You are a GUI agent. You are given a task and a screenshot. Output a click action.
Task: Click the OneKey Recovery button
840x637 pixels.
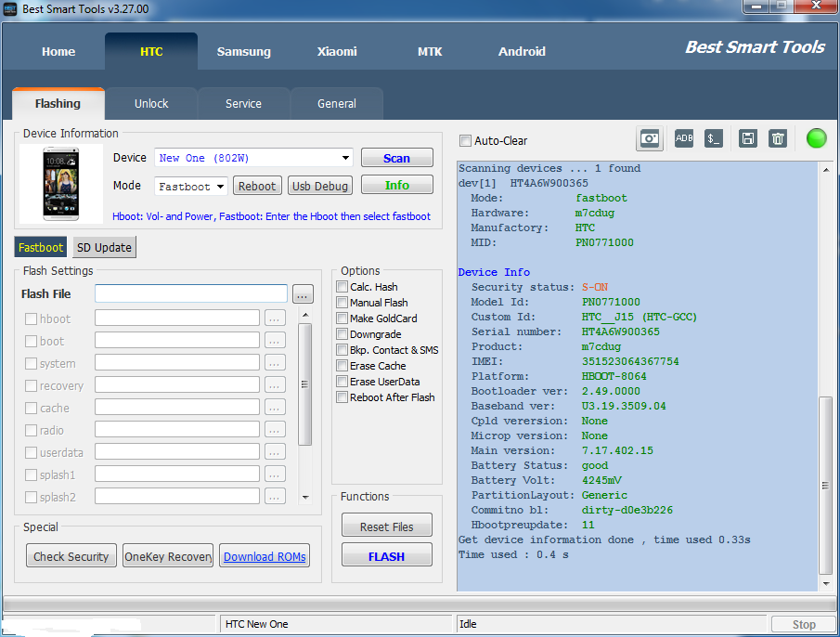tap(168, 556)
